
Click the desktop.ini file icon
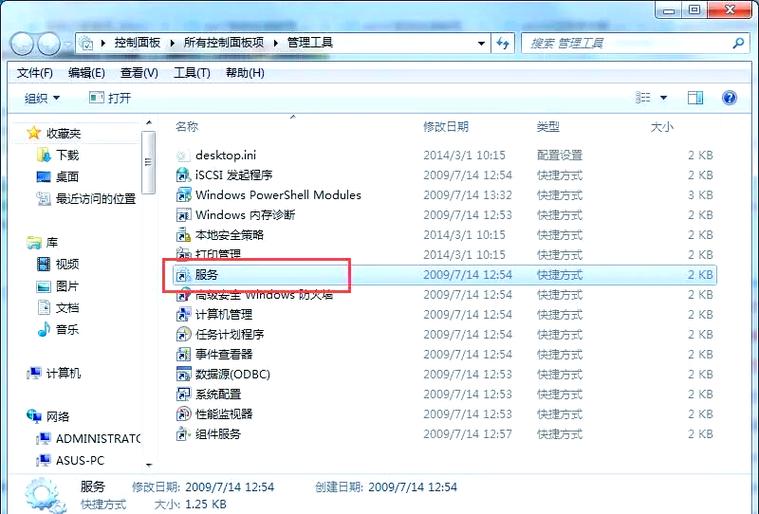coord(183,155)
